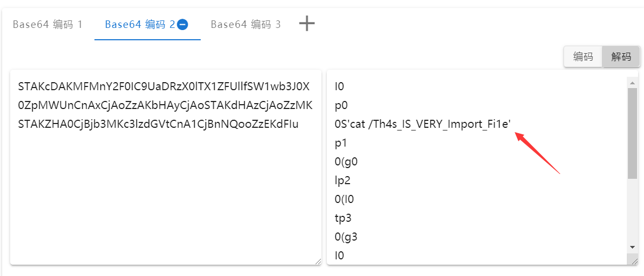Select the Base64 编码 2 tab label
644x276 pixels.
coord(140,24)
